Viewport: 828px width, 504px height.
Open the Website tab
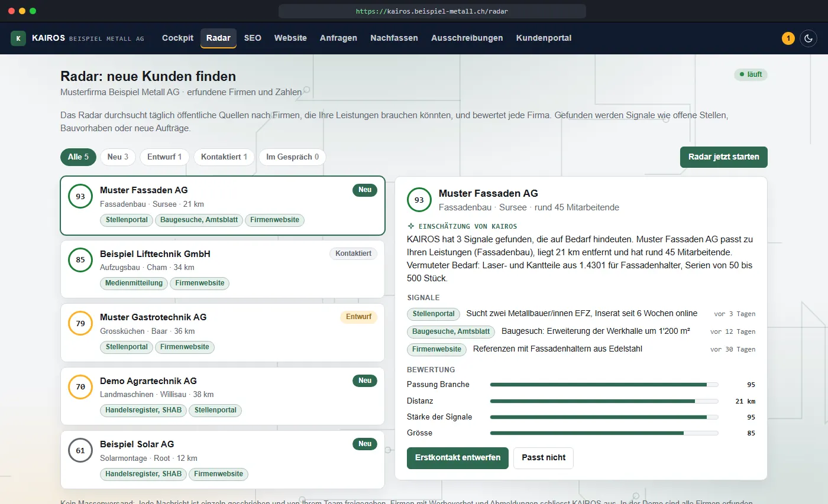(290, 38)
